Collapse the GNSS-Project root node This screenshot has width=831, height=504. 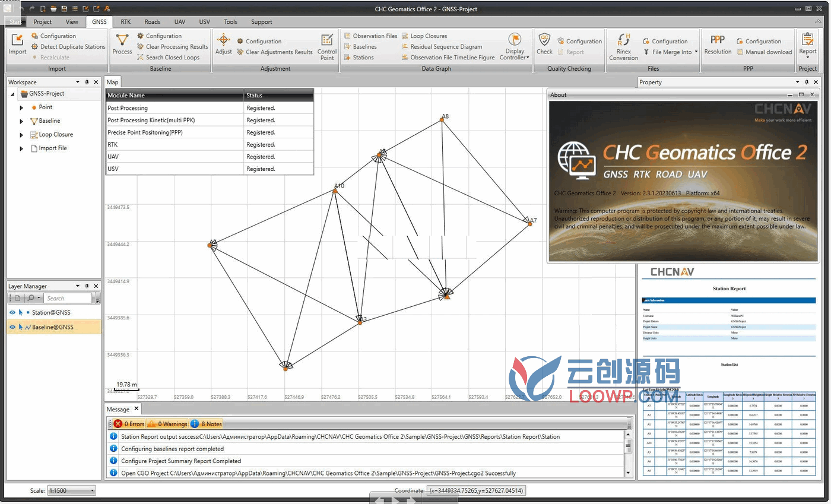pyautogui.click(x=14, y=94)
